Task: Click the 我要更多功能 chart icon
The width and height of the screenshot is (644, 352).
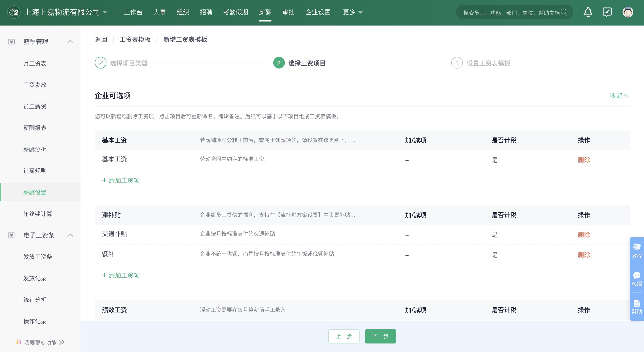Action: pos(18,342)
